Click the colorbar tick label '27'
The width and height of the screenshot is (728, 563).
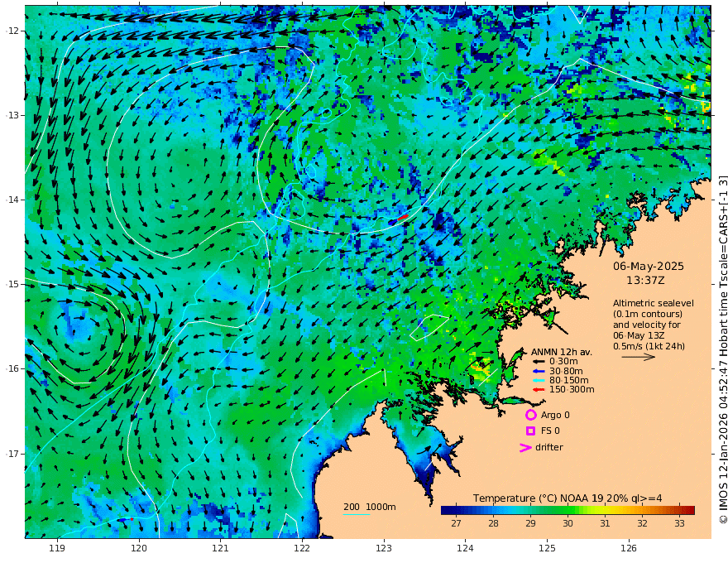(x=456, y=523)
